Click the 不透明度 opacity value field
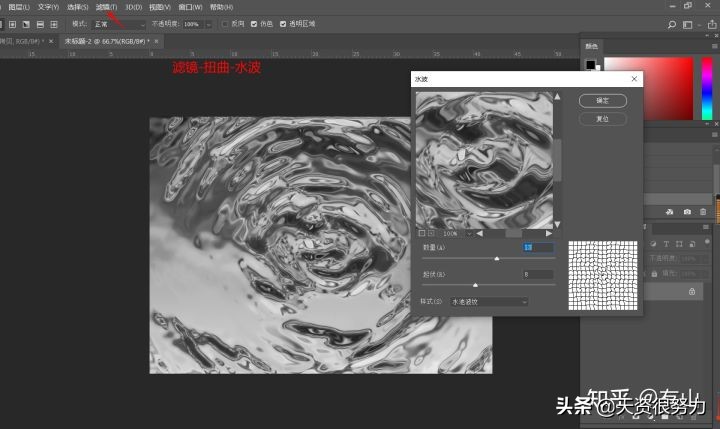 tap(193, 24)
